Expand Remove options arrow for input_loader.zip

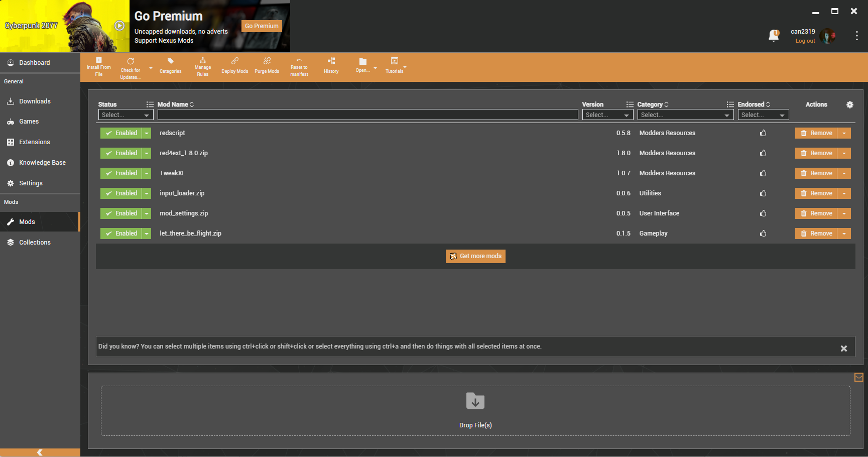pyautogui.click(x=844, y=193)
